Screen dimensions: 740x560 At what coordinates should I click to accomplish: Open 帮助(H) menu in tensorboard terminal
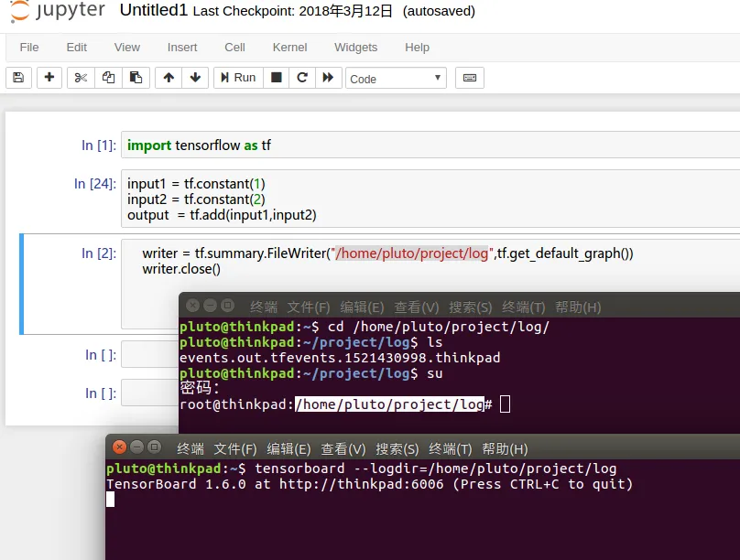point(505,448)
